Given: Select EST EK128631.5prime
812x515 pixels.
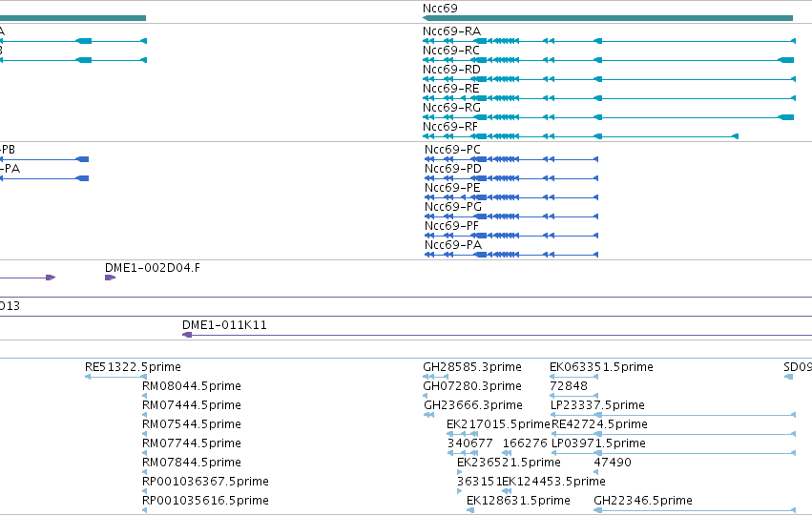Looking at the screenshot, I should click(518, 501).
